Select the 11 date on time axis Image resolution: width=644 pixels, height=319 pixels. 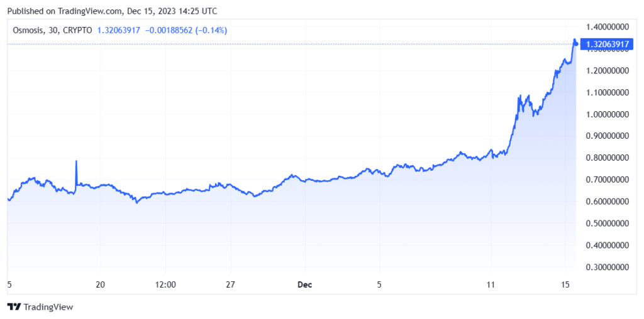pyautogui.click(x=491, y=284)
